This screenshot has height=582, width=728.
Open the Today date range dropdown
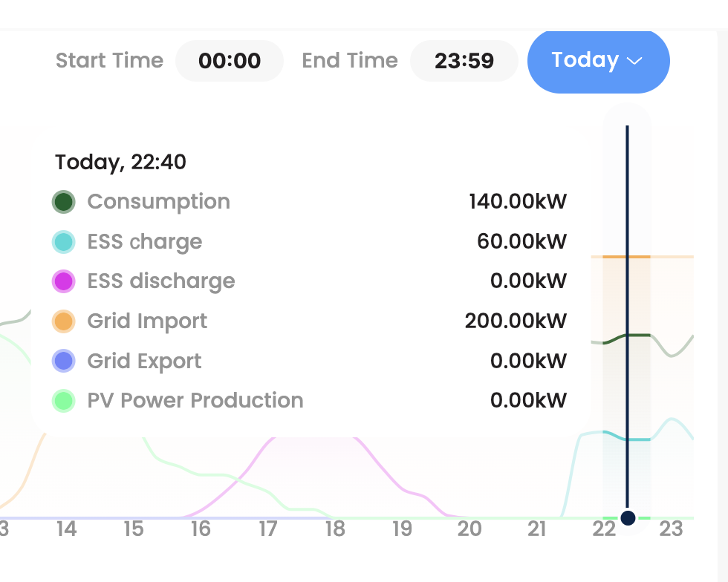pos(599,61)
